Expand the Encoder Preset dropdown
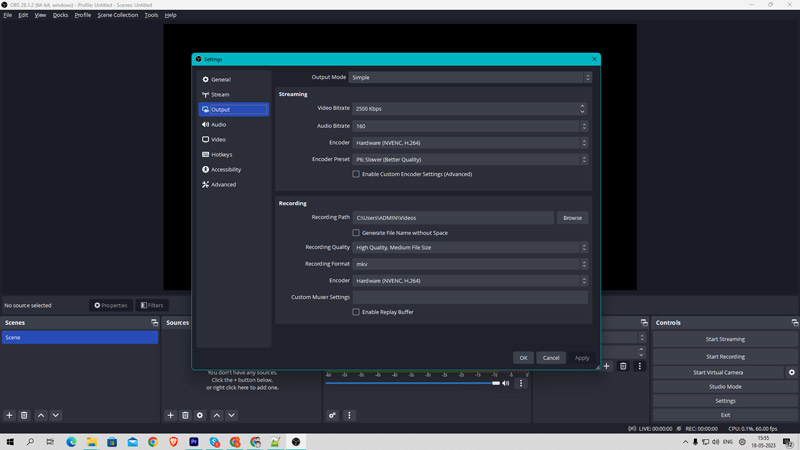The image size is (800, 450). (470, 160)
